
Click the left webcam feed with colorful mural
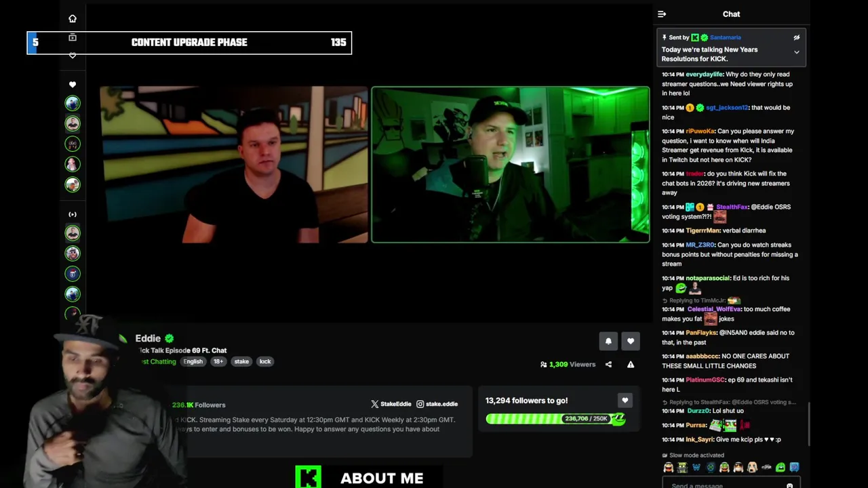(x=234, y=165)
